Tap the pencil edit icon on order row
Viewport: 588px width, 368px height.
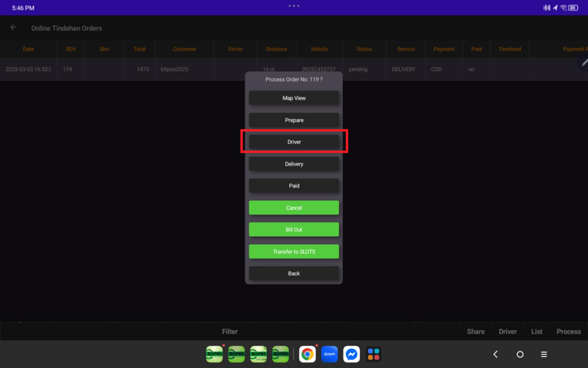584,63
